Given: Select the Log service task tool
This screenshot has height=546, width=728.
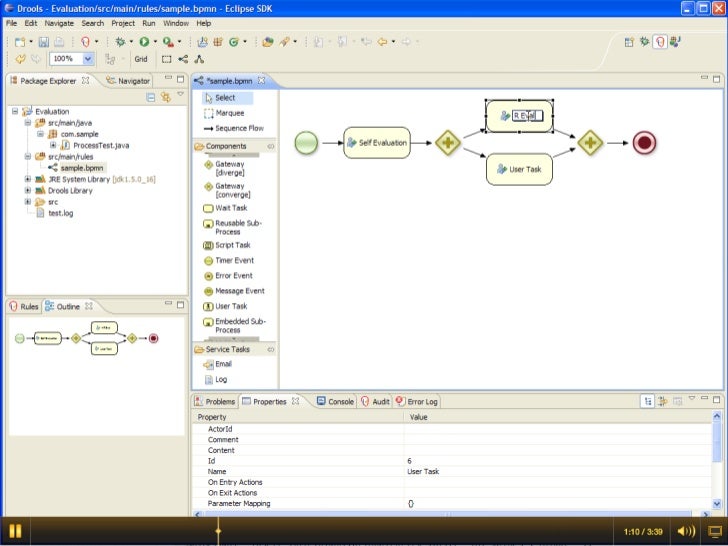Looking at the screenshot, I should click(x=216, y=380).
